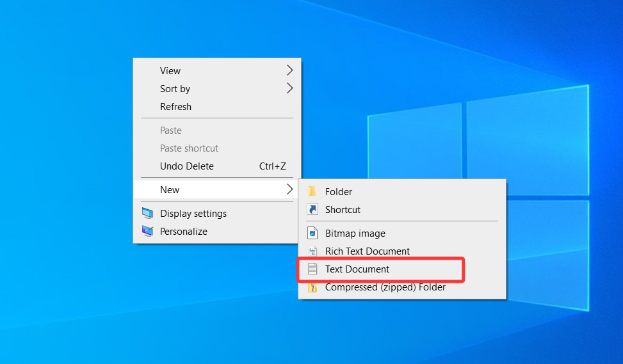Open Display settings from context menu
623x364 pixels.
click(217, 214)
